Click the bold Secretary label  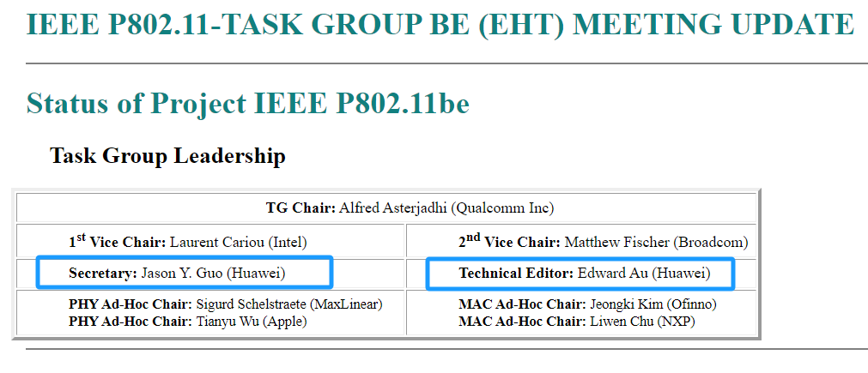[102, 274]
